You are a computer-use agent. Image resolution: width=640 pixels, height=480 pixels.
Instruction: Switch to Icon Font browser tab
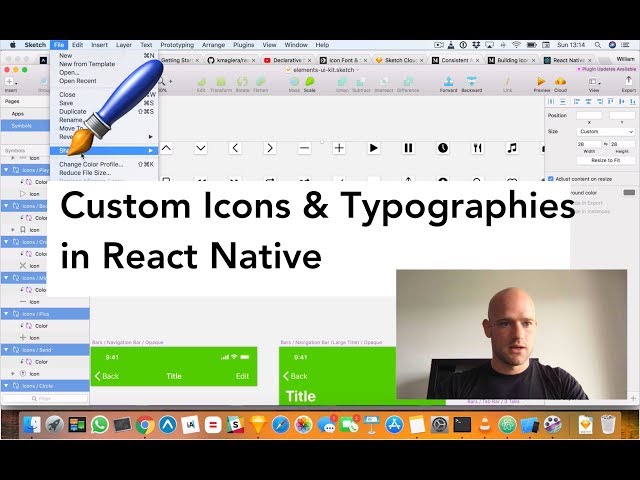(x=343, y=60)
